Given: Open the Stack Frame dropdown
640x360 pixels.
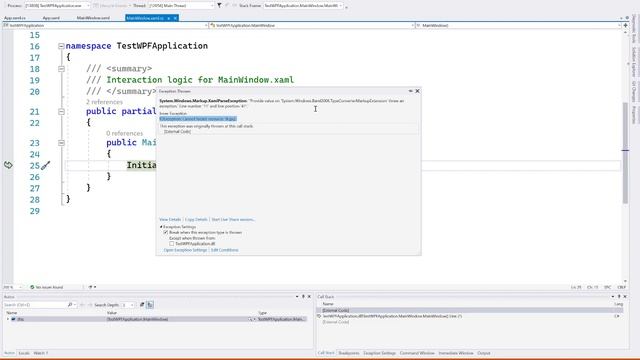Looking at the screenshot, I should tap(341, 6).
